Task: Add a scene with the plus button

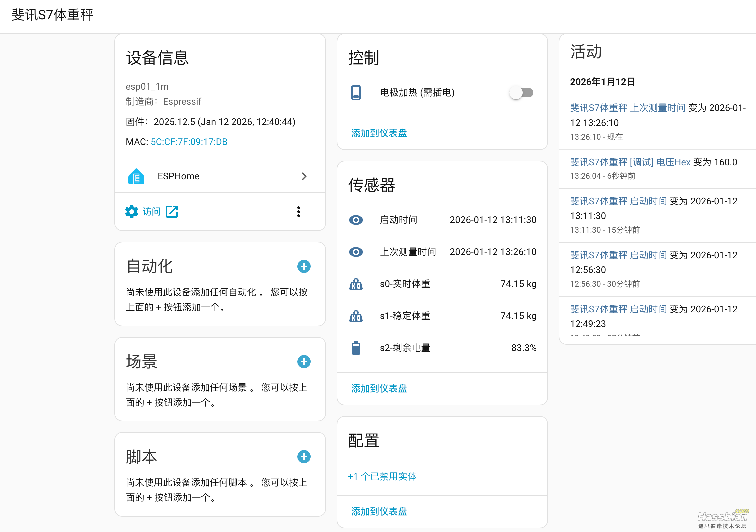Action: click(304, 362)
